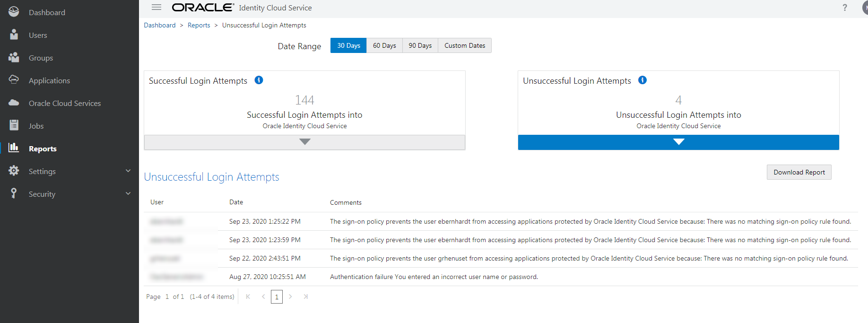Open Groups in the sidebar
Viewport: 868px width, 323px height.
(x=41, y=58)
